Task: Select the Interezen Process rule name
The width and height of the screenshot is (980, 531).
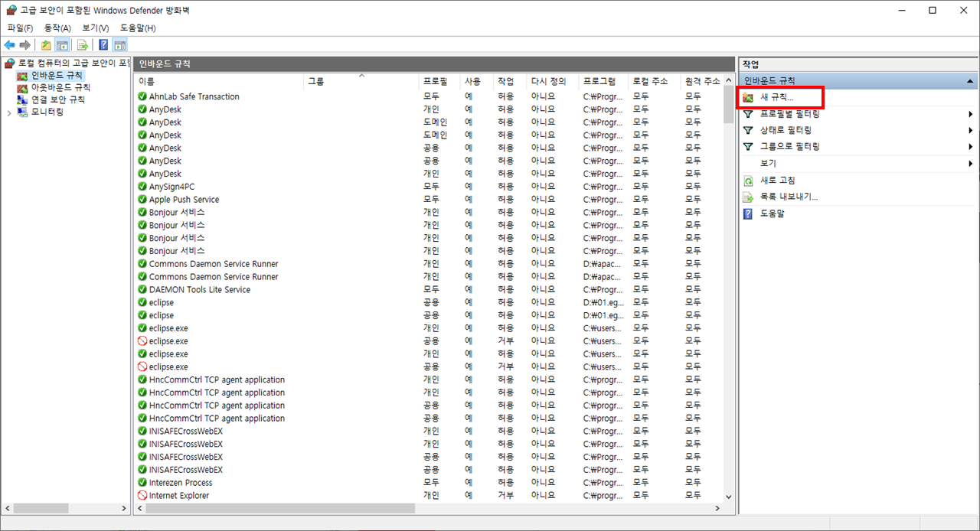Action: [181, 483]
